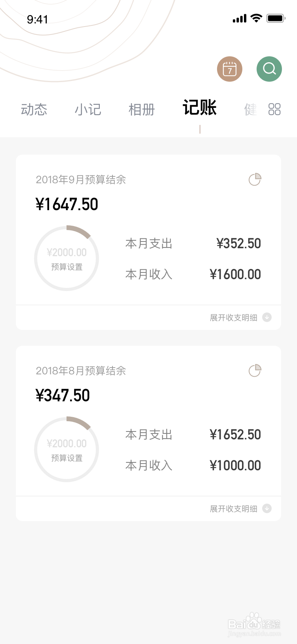The image size is (297, 644).
Task: Open the 相册 tab
Action: [142, 109]
